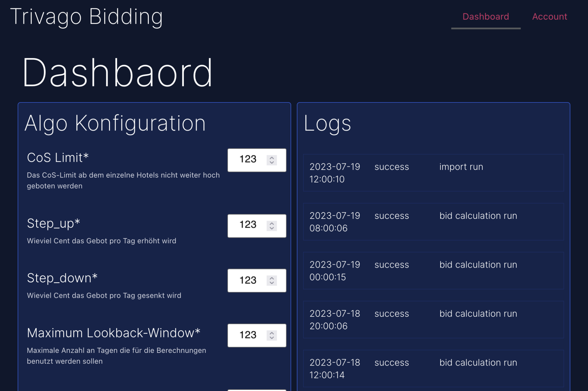Click the 2023-07-19 00:00:15 log row
The width and height of the screenshot is (588, 391).
click(x=433, y=271)
